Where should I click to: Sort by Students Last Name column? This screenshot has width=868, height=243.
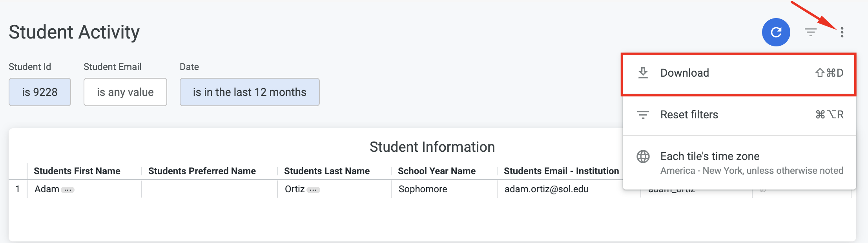click(x=327, y=171)
